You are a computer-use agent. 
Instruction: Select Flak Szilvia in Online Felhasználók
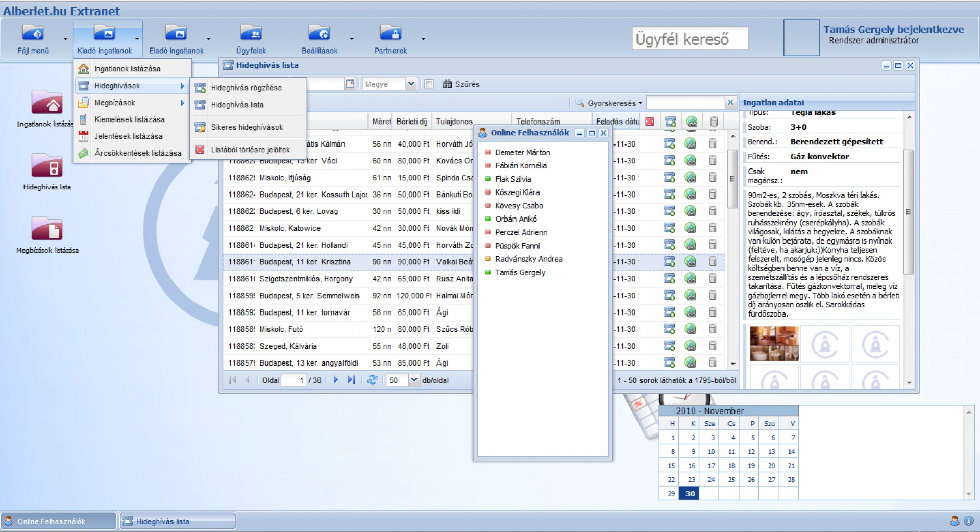[x=512, y=179]
